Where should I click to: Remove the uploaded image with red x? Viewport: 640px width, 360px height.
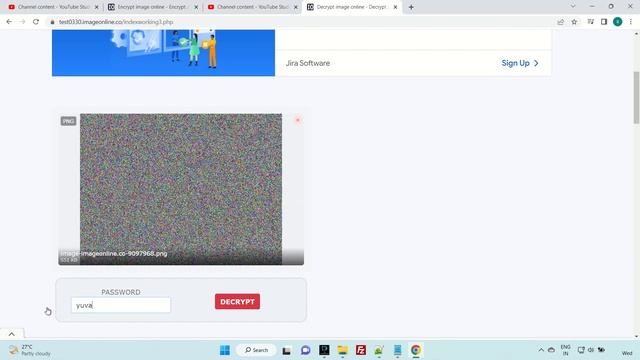[x=298, y=120]
